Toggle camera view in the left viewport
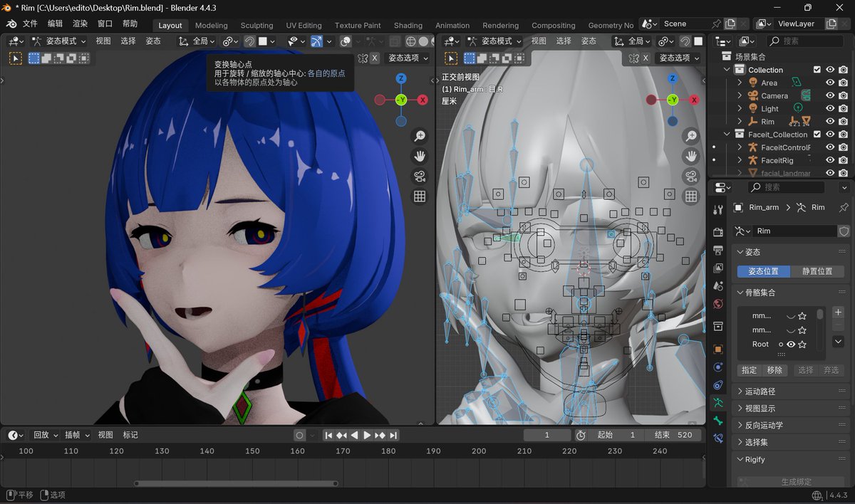Viewport: 855px width, 504px height. [x=420, y=176]
